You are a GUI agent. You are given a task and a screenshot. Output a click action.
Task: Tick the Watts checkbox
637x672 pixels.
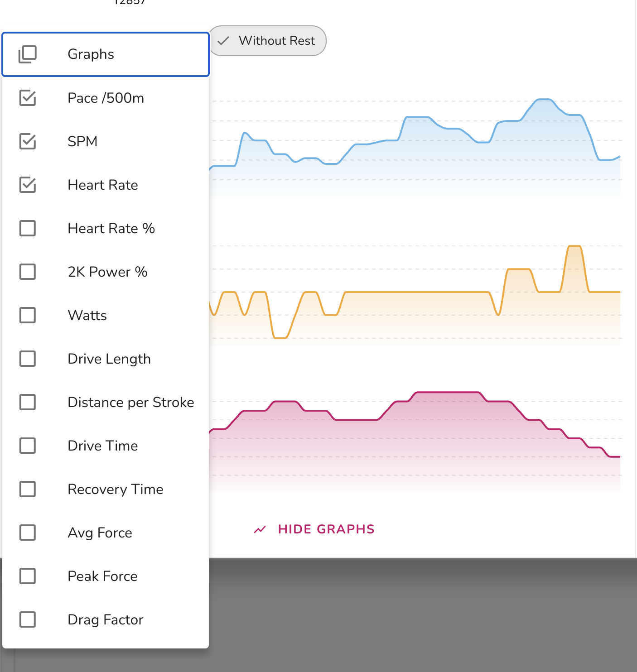tap(28, 315)
